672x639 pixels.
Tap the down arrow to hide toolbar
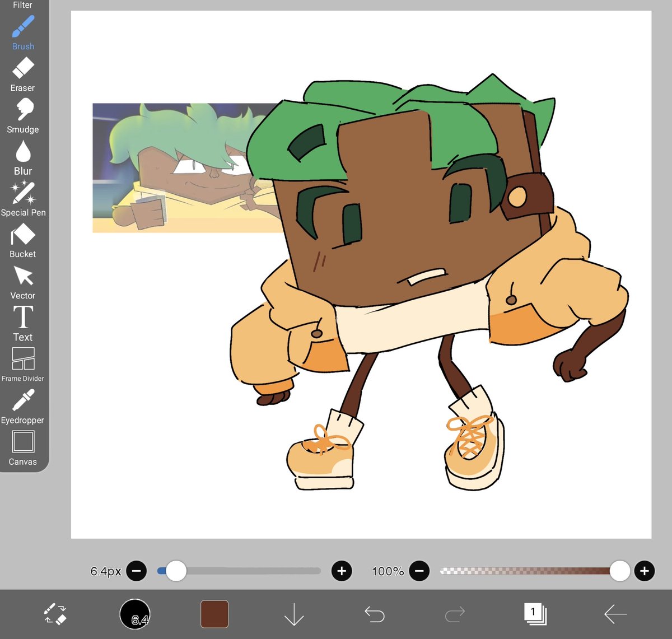coord(294,614)
